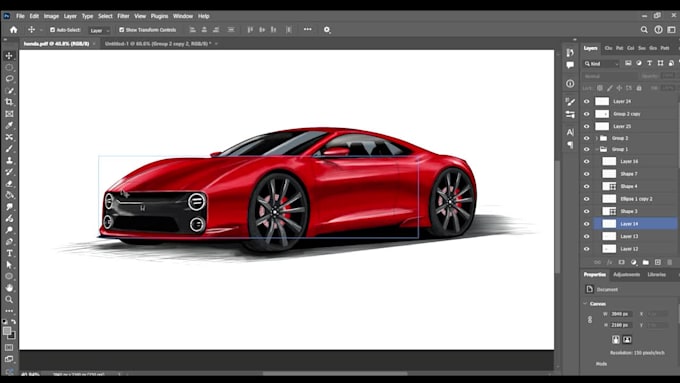Open the Plugins menu
Image resolution: width=680 pixels, height=383 pixels.
pyautogui.click(x=159, y=16)
